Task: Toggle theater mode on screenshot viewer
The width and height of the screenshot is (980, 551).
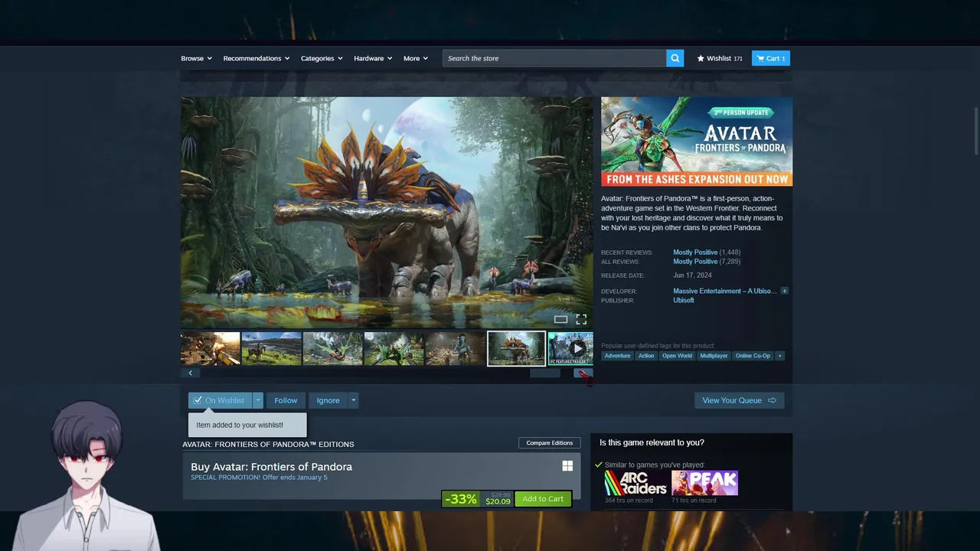Action: coord(560,319)
